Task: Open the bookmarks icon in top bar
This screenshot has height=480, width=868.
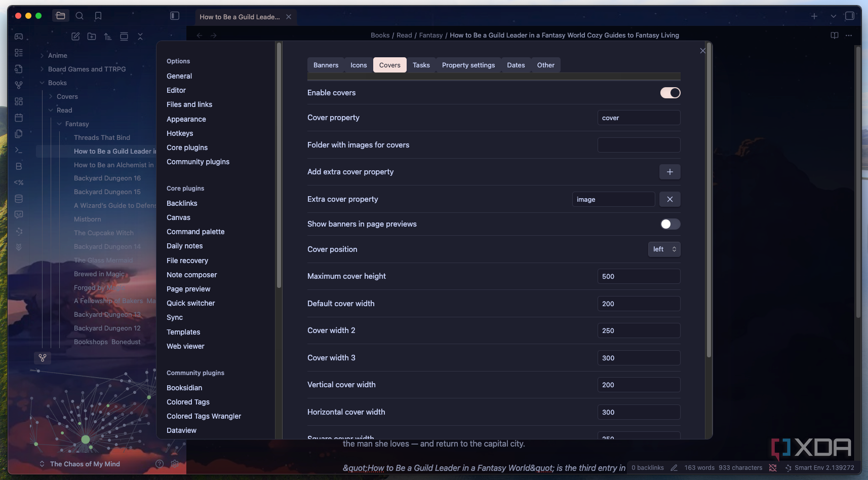Action: [98, 16]
